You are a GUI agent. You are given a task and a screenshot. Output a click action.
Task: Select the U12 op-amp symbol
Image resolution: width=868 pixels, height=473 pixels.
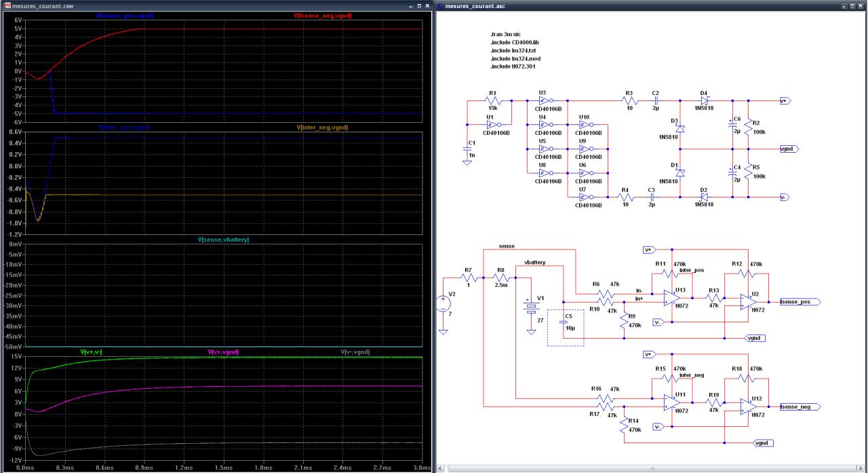pyautogui.click(x=747, y=406)
